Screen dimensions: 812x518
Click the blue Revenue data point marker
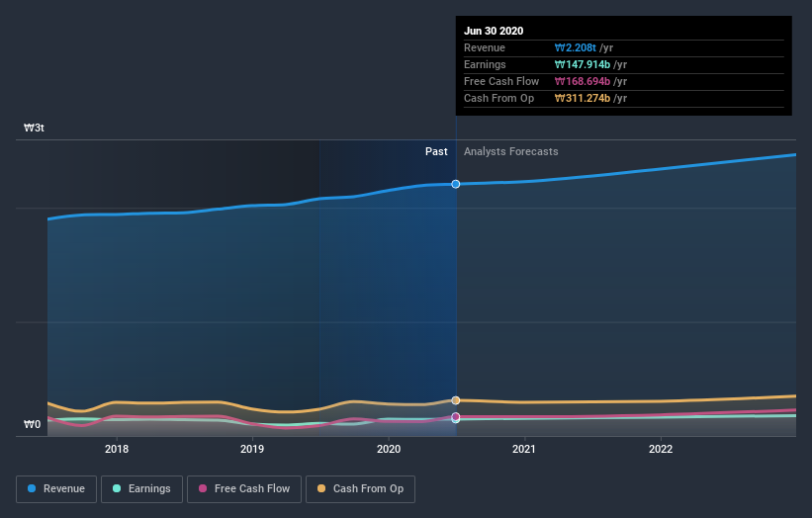[456, 184]
